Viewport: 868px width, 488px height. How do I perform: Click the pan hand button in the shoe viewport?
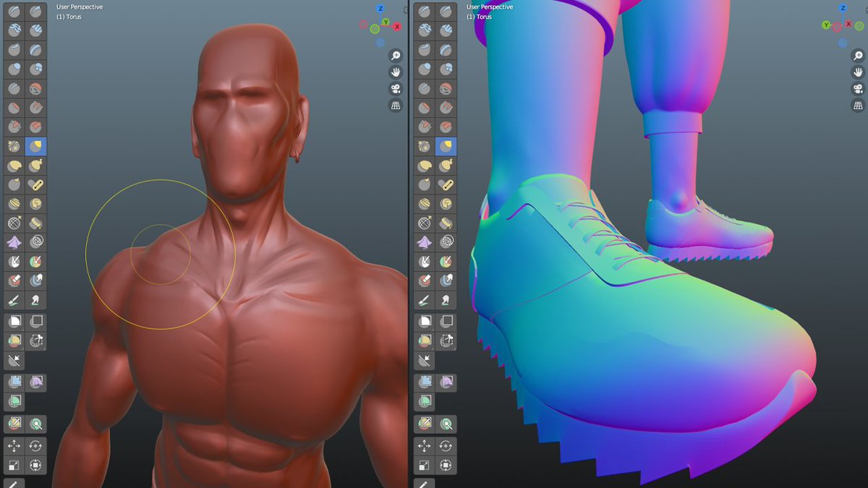click(x=859, y=72)
